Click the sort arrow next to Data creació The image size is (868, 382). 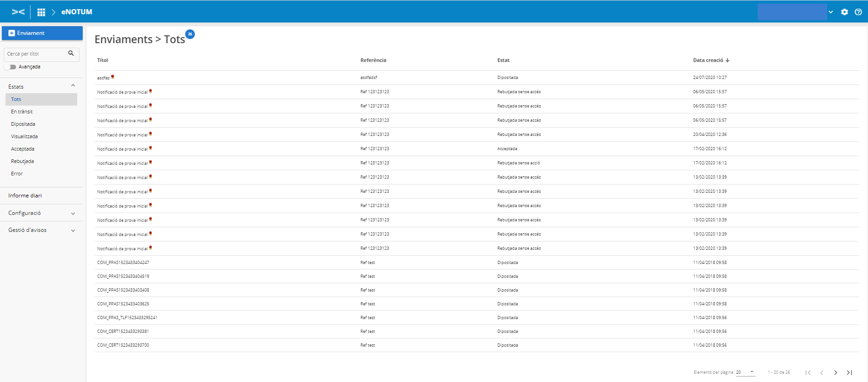pyautogui.click(x=728, y=60)
